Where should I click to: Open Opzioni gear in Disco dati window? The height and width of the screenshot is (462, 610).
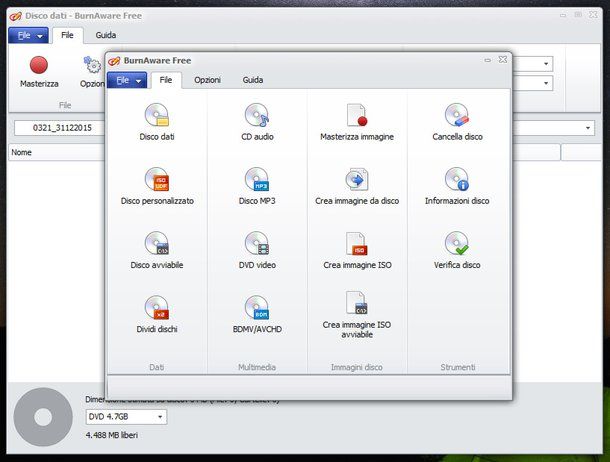pyautogui.click(x=92, y=72)
